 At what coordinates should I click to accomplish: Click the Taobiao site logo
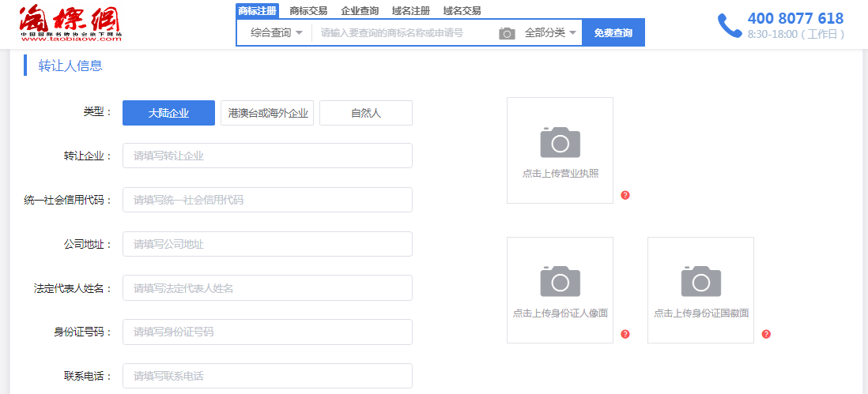[x=71, y=23]
